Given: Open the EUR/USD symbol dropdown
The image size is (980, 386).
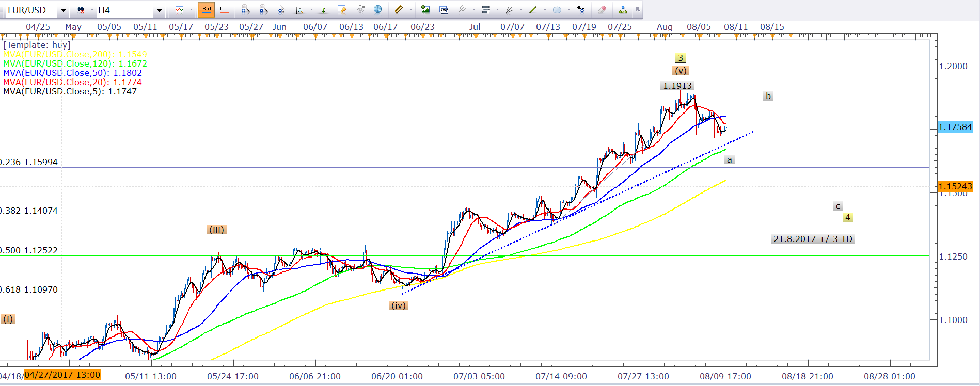Looking at the screenshot, I should pos(63,10).
